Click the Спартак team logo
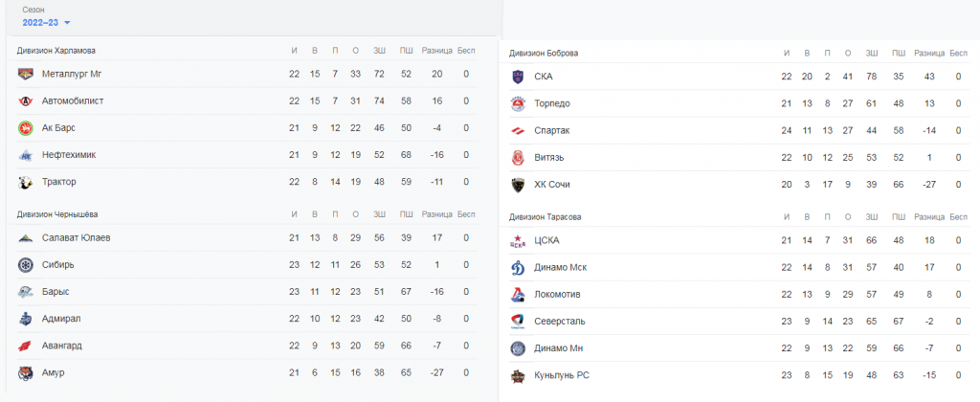 tap(518, 131)
